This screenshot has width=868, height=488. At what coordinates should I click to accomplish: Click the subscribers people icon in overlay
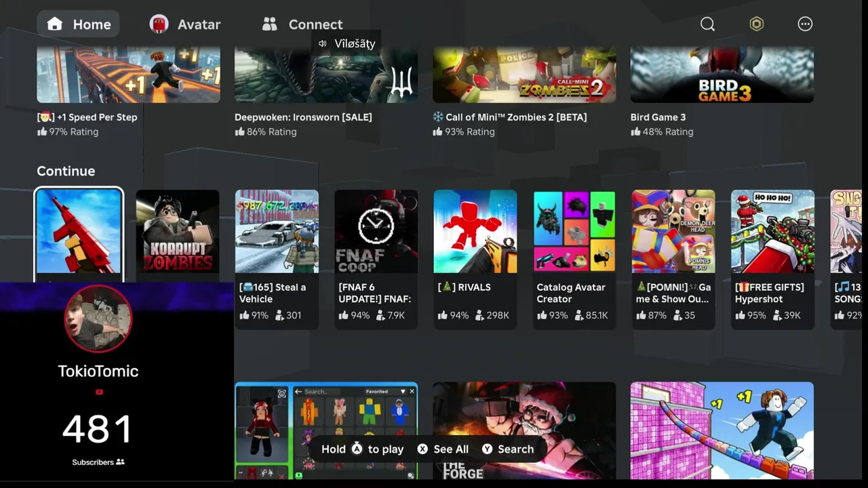(x=120, y=462)
